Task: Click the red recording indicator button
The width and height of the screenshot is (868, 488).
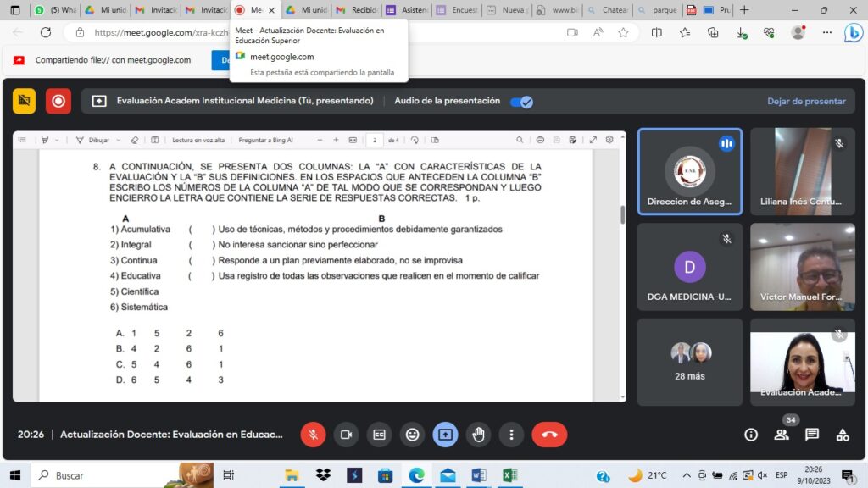Action: [58, 101]
